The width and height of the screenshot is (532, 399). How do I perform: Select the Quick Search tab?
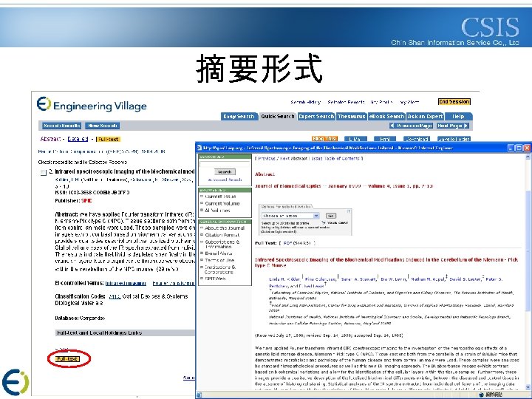pyautogui.click(x=278, y=117)
